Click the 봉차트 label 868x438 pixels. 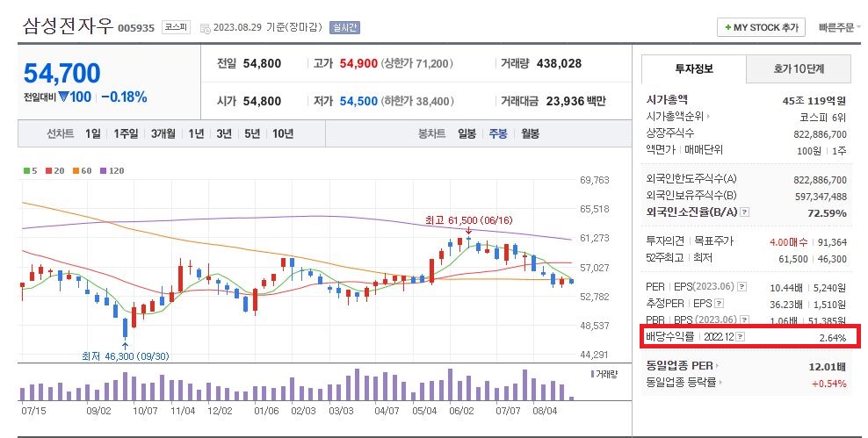click(431, 133)
